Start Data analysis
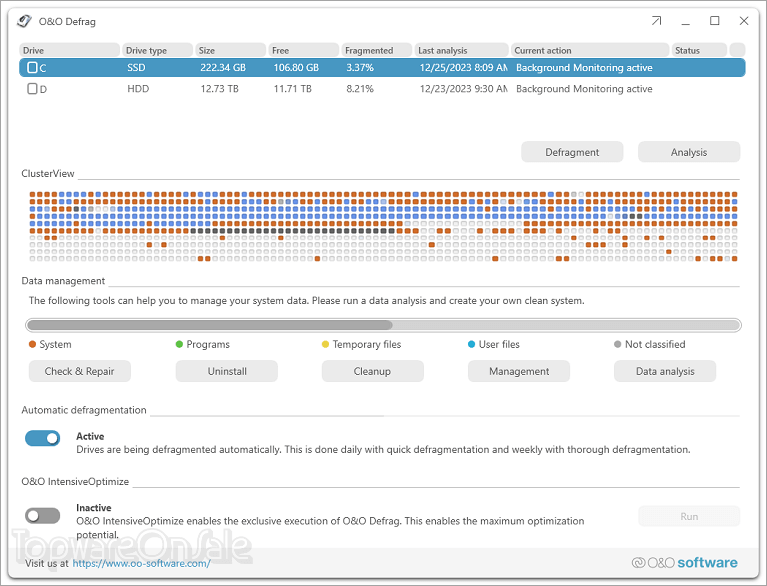The image size is (767, 586). tap(665, 371)
